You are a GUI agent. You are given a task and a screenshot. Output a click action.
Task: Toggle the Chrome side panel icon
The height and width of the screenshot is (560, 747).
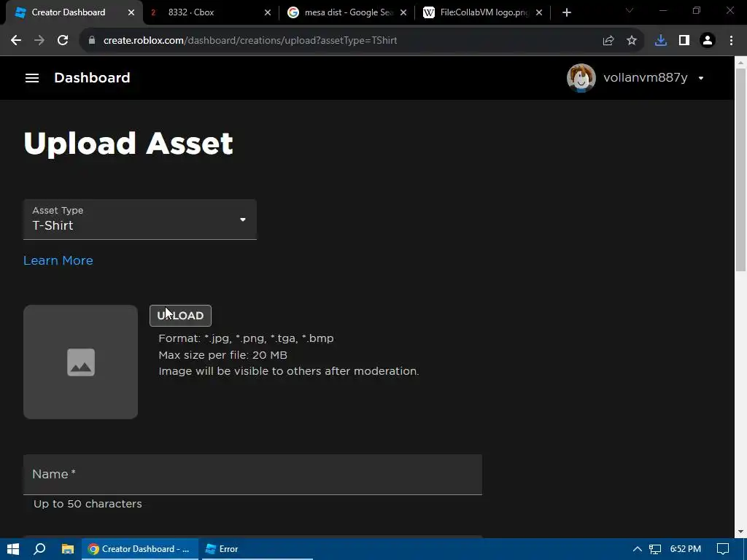[684, 41]
